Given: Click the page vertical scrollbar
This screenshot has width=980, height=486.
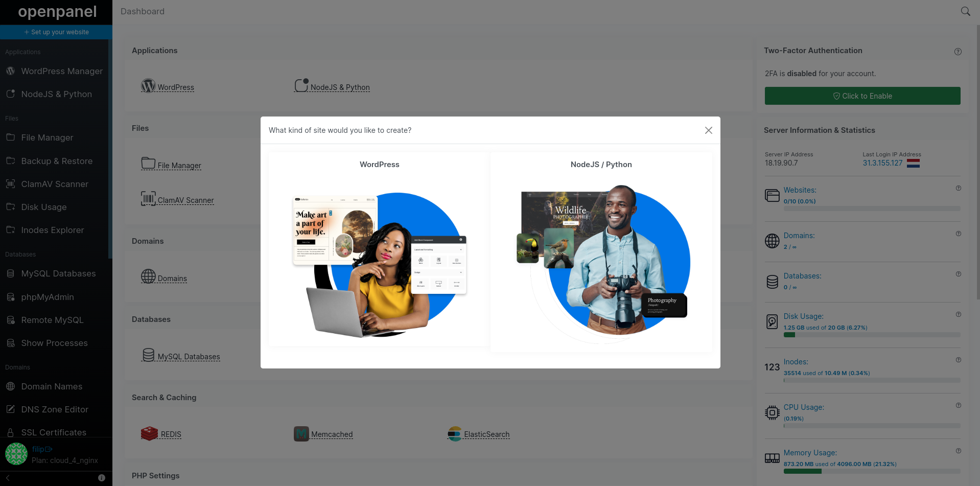Looking at the screenshot, I should click(977, 162).
